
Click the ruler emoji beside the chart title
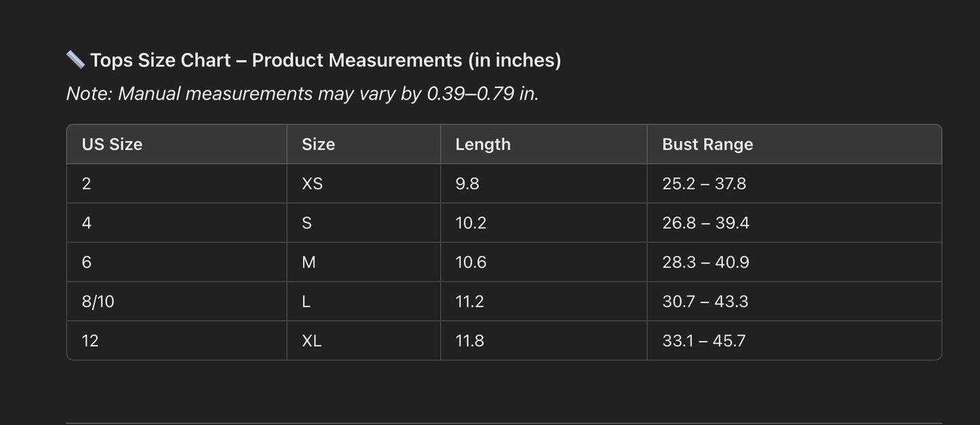tap(75, 60)
